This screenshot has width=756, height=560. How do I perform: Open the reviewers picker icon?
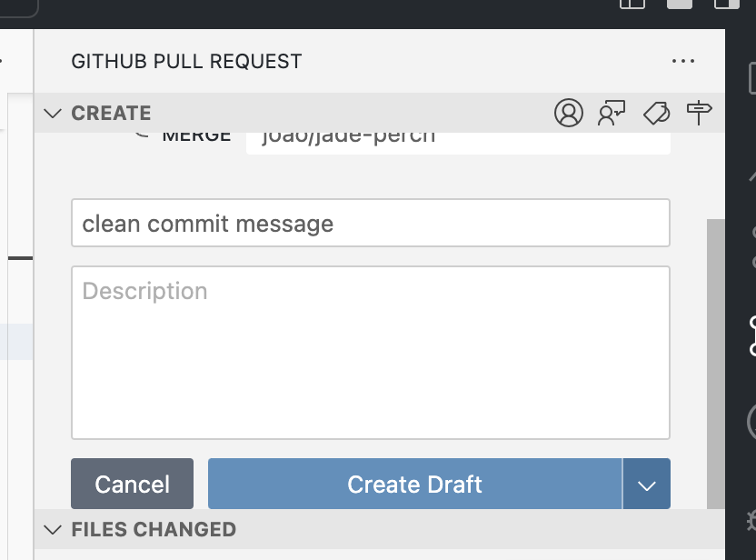[612, 113]
